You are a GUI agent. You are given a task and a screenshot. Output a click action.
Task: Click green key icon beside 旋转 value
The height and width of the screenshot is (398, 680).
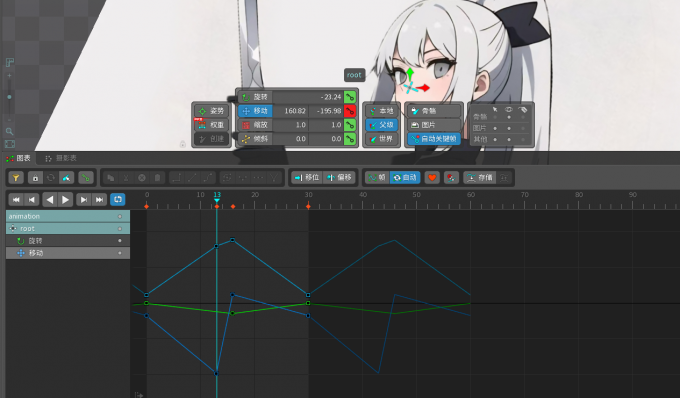pyautogui.click(x=350, y=97)
